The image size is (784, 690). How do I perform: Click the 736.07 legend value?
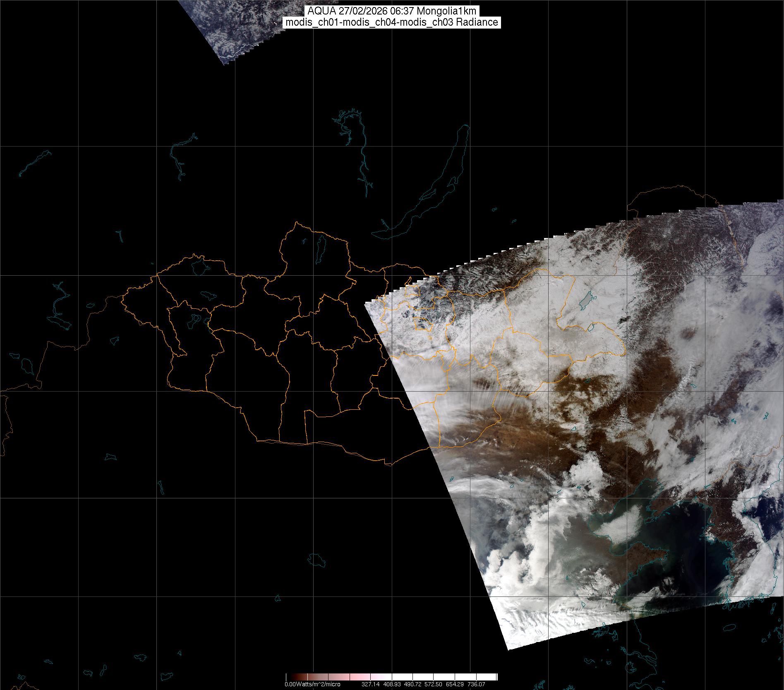pyautogui.click(x=476, y=684)
